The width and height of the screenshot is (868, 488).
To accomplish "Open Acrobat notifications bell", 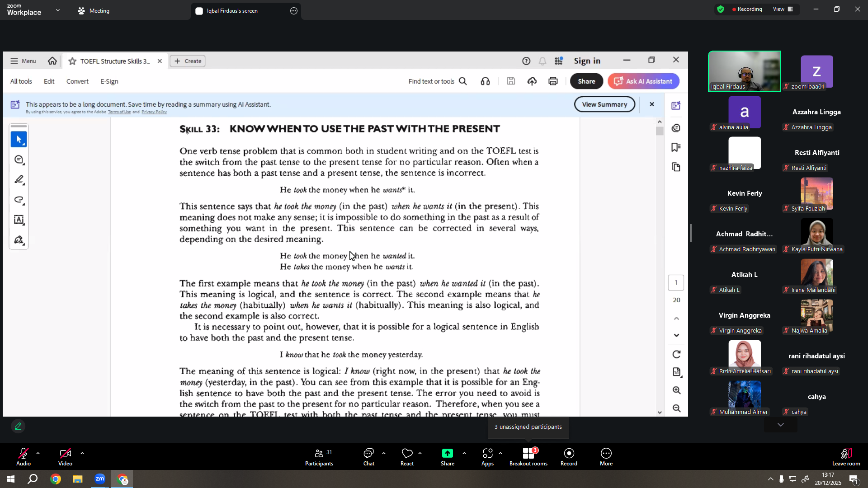I will tap(542, 61).
